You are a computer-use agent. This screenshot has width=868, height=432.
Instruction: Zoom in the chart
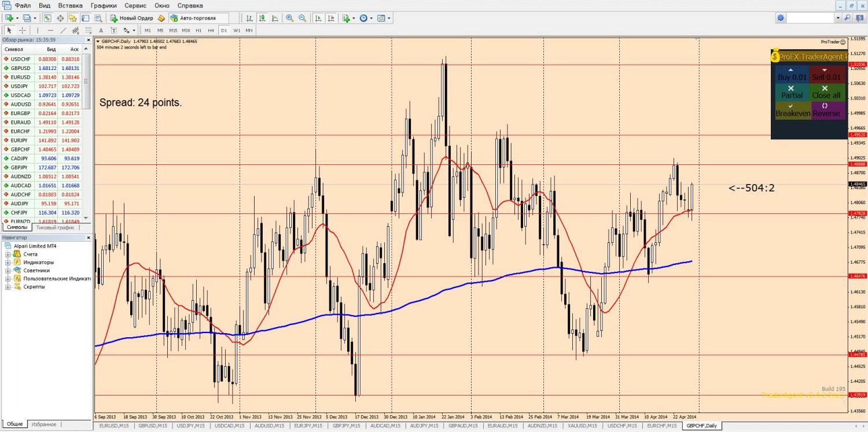tap(289, 18)
